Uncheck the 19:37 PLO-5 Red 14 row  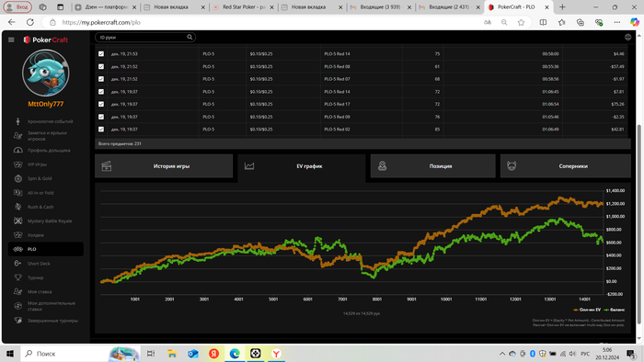pos(101,92)
